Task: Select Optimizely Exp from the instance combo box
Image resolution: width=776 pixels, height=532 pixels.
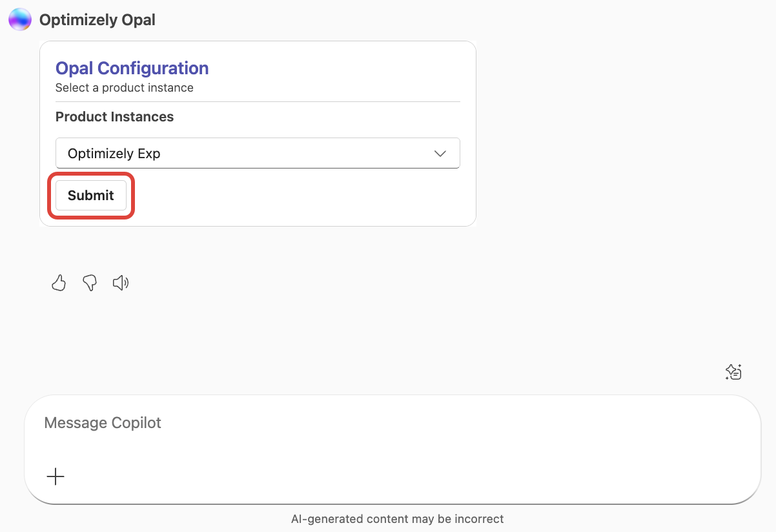Action: click(258, 153)
